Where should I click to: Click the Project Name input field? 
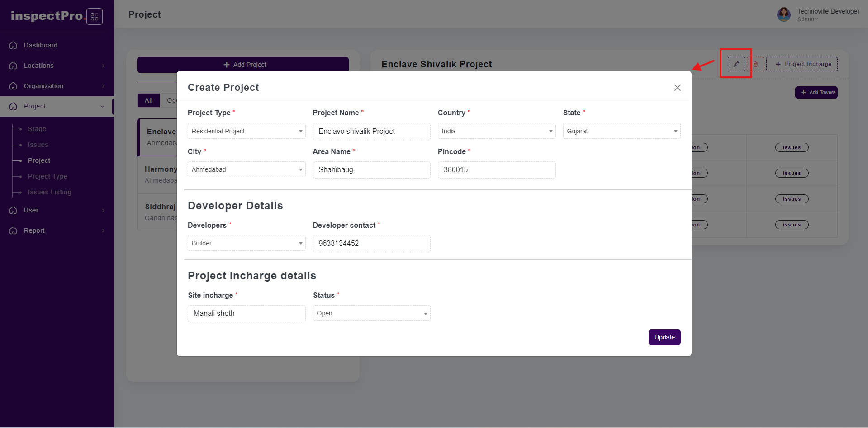pos(371,131)
